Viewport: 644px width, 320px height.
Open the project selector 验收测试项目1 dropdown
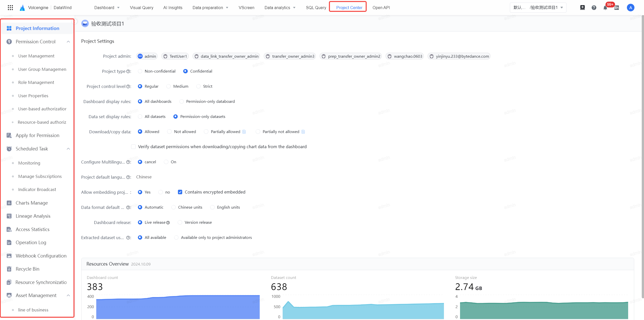538,8
